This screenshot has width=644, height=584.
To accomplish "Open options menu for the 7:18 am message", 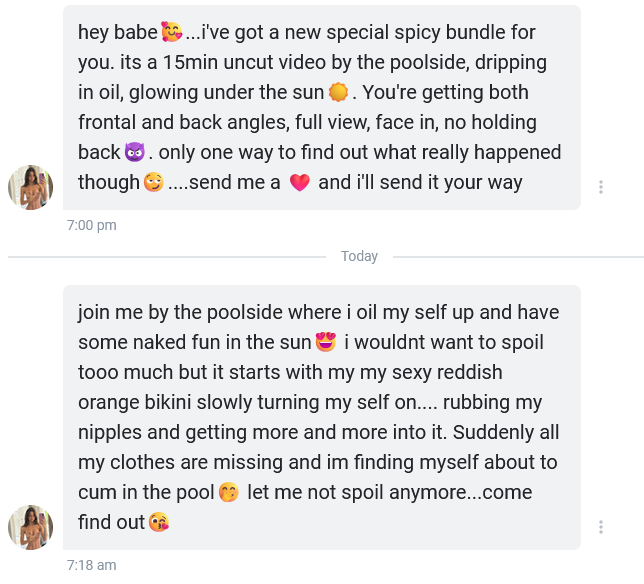I will (x=600, y=527).
